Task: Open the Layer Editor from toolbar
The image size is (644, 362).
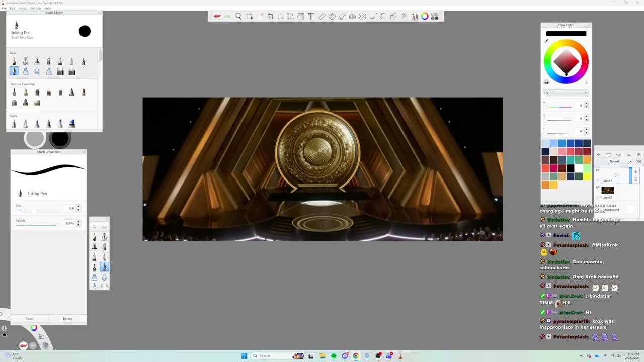Action: coord(405,17)
